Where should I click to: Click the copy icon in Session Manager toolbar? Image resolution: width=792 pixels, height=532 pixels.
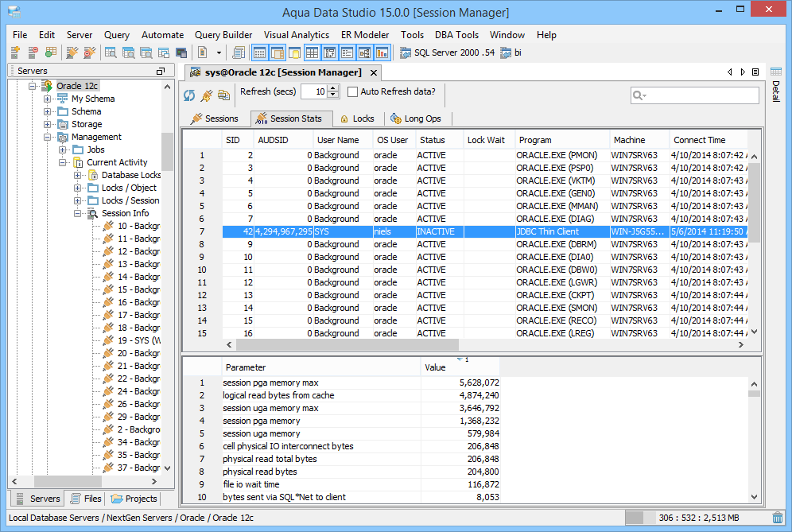coord(223,95)
